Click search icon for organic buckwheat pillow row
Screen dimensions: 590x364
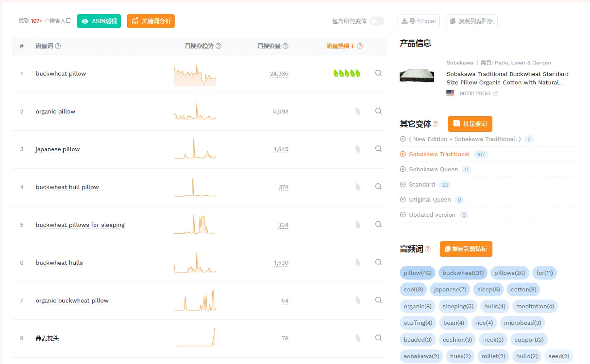pyautogui.click(x=378, y=300)
